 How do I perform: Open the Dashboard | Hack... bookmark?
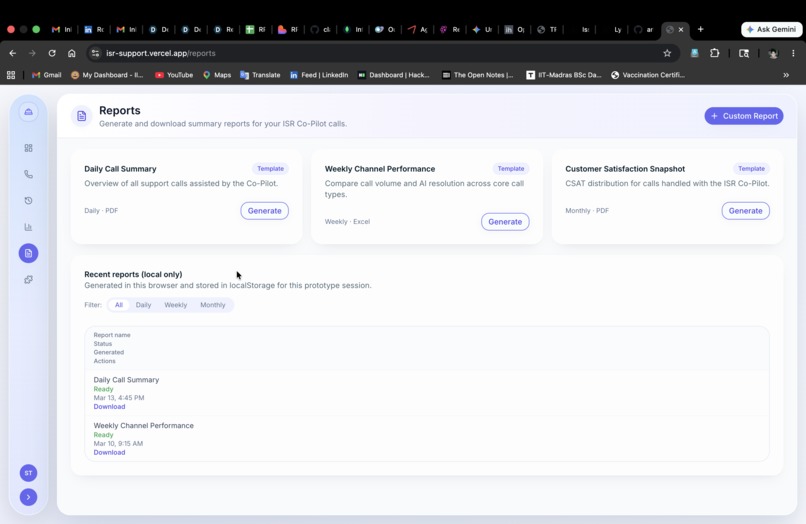tap(394, 75)
